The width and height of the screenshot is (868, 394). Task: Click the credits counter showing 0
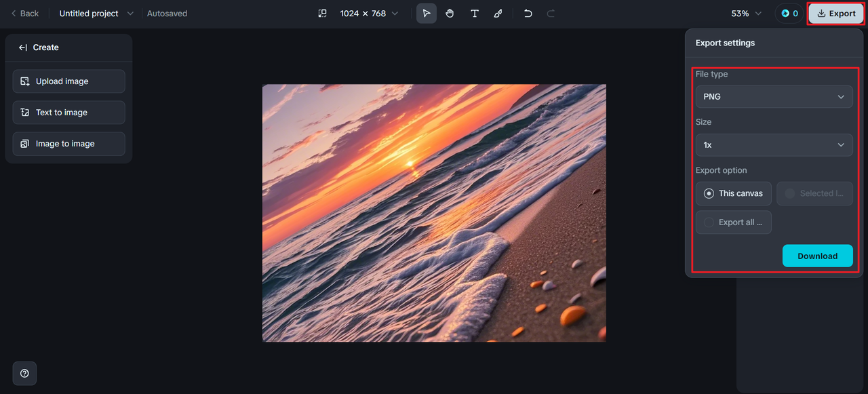click(x=789, y=14)
